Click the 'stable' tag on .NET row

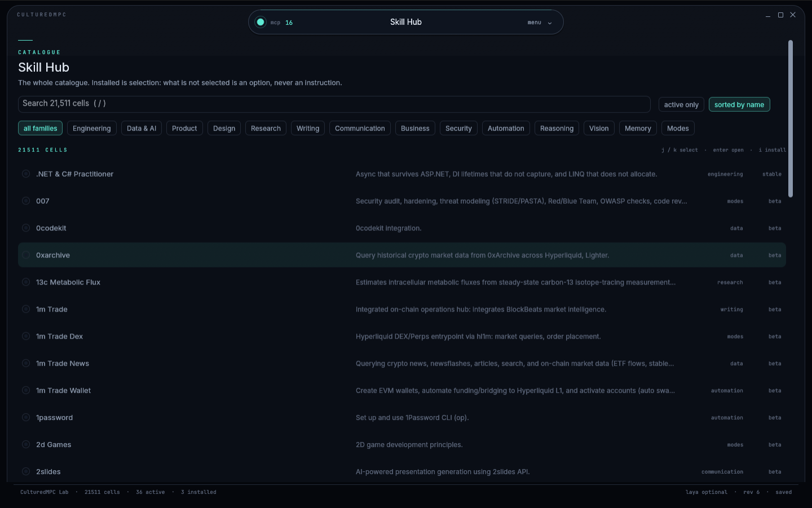point(772,174)
